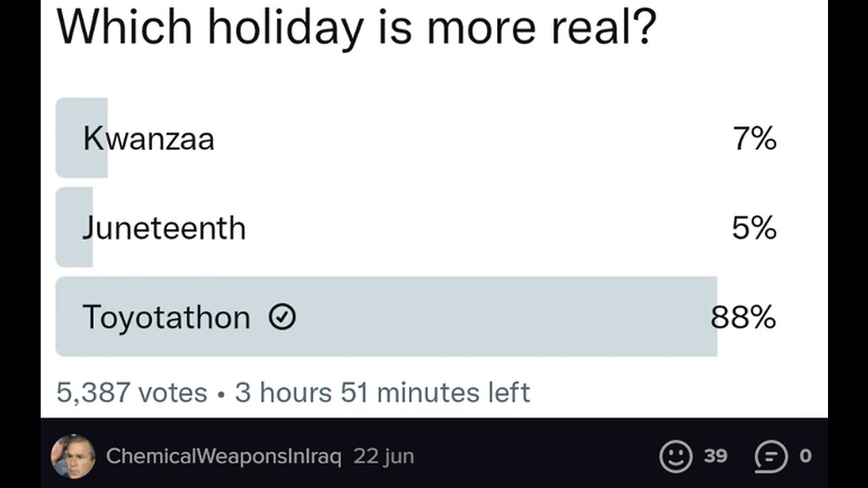The width and height of the screenshot is (868, 488).
Task: Click the Kwanzaa gray progress bar fill
Action: (x=81, y=138)
